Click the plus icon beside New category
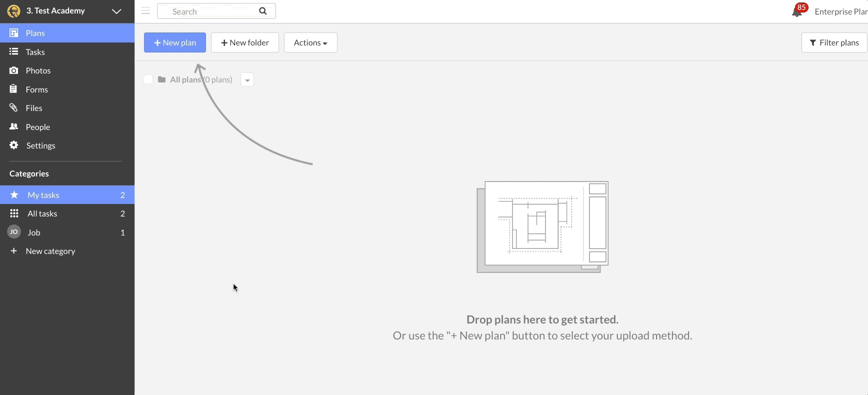Screen dimensions: 868x395 [13, 250]
